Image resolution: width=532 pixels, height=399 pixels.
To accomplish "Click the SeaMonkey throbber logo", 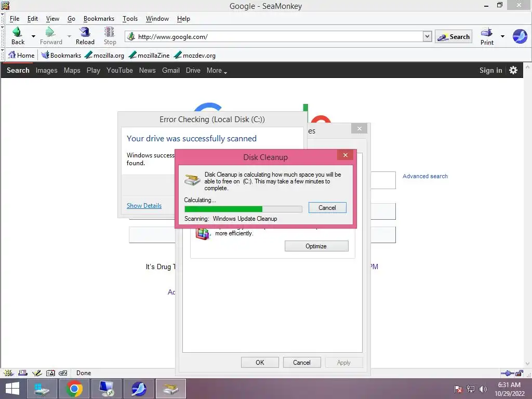I will (x=520, y=36).
